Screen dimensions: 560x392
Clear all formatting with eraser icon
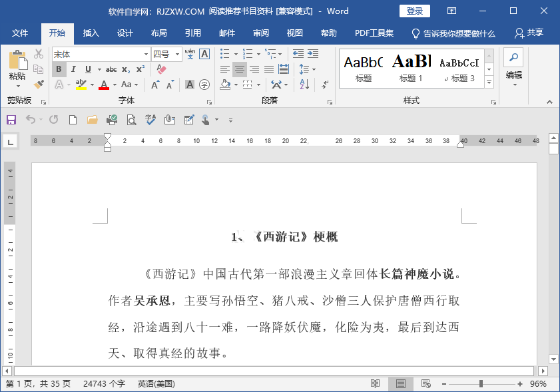pyautogui.click(x=162, y=68)
